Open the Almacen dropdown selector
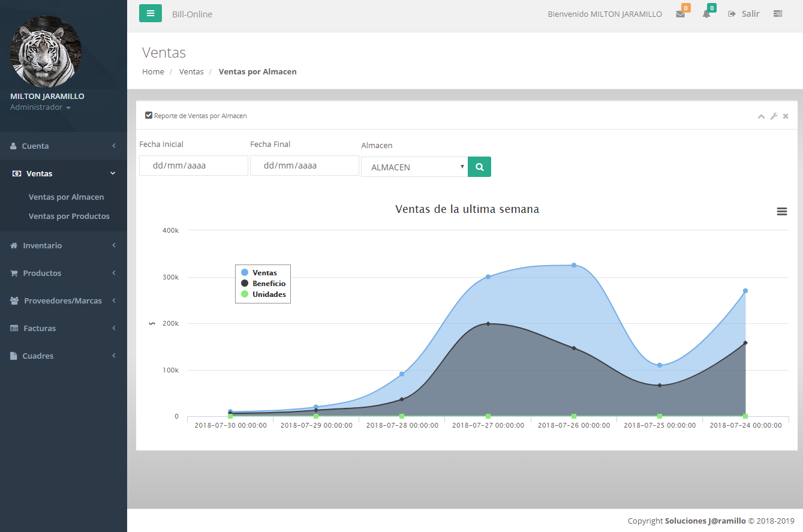Screen dimensions: 803x532 point(414,167)
